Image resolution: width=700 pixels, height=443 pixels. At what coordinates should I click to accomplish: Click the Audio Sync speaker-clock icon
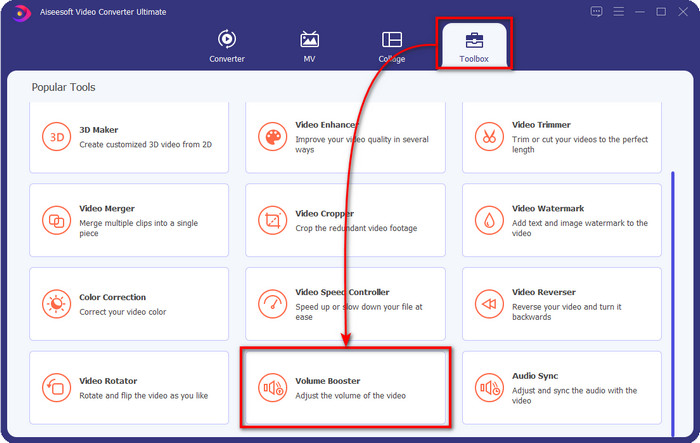489,388
